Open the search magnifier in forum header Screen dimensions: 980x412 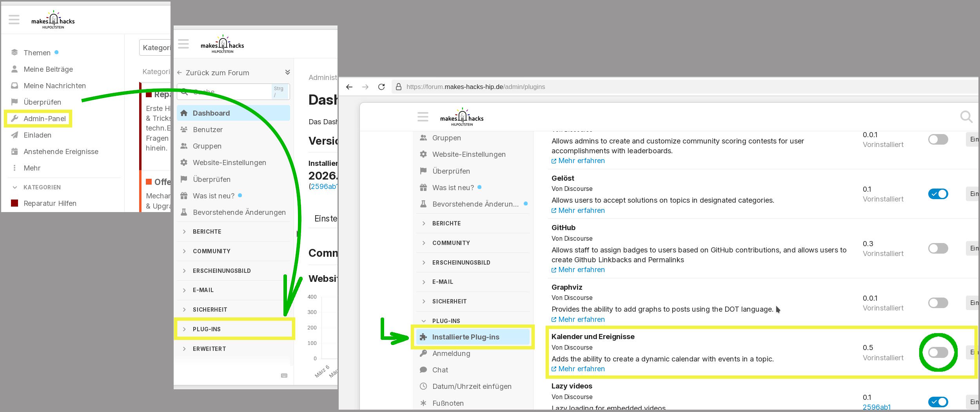tap(966, 116)
